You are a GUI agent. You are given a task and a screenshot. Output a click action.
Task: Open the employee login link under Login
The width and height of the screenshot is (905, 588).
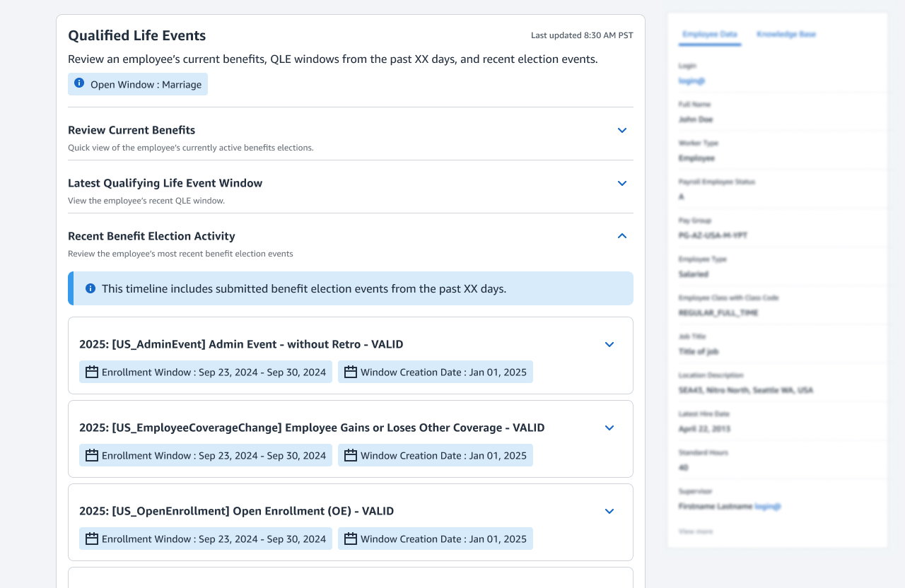(692, 81)
